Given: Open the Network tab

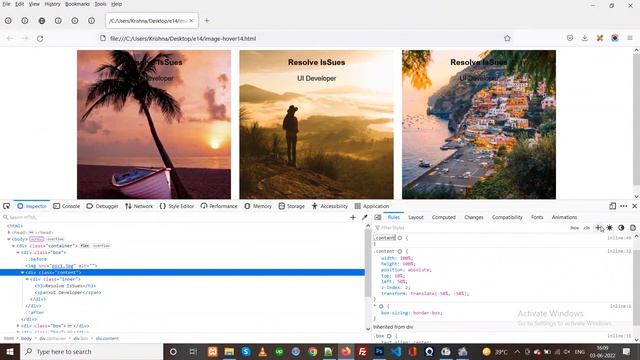Looking at the screenshot, I should click(x=139, y=206).
